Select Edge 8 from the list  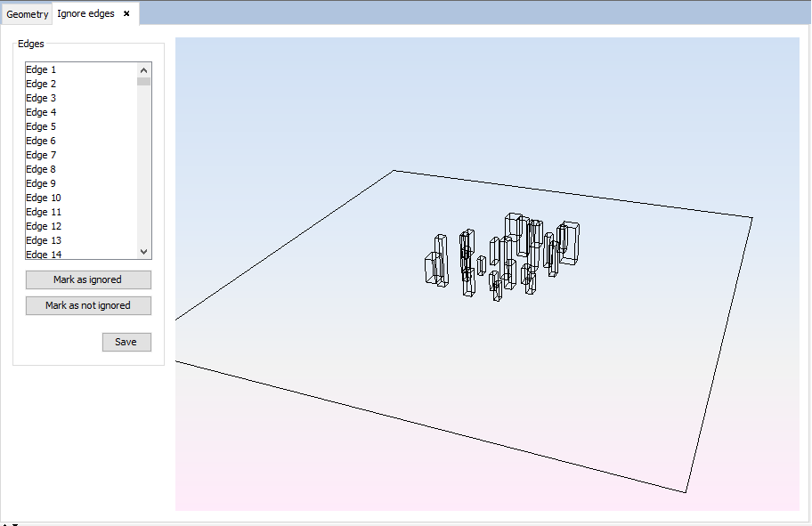41,169
